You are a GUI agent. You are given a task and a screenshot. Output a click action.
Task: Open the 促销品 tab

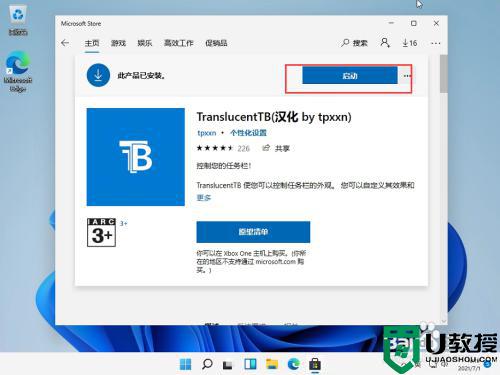coord(216,43)
